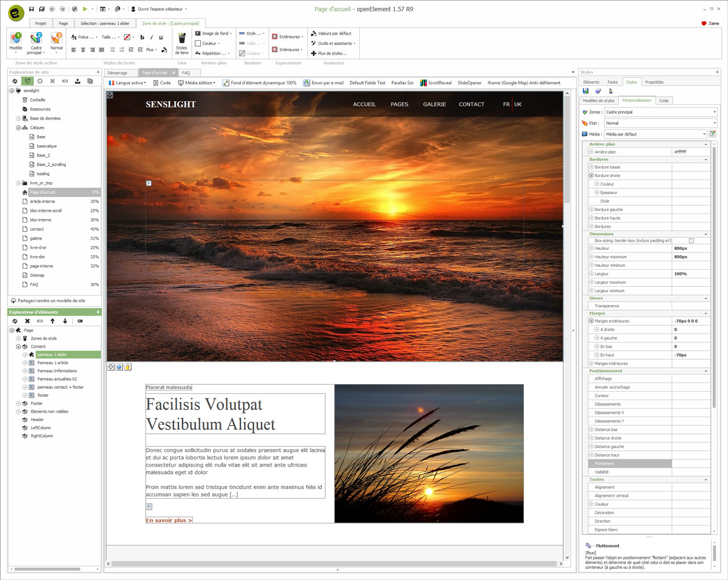The image size is (728, 580).
Task: Open the Zones dropdown showing Cadre principal
Action: click(x=660, y=112)
